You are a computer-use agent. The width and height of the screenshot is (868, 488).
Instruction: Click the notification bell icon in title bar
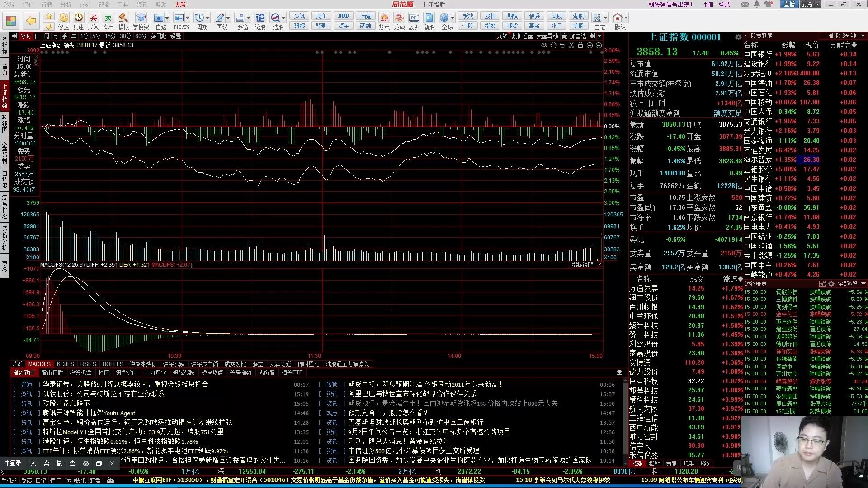click(x=757, y=5)
